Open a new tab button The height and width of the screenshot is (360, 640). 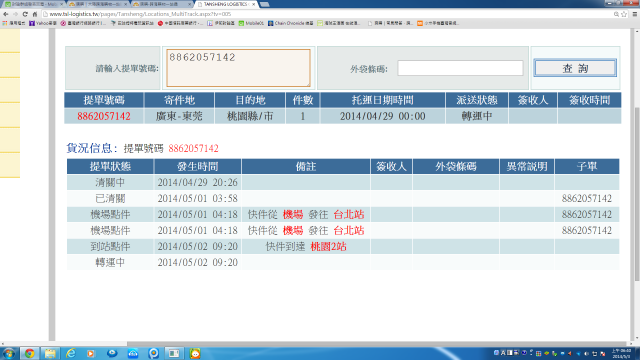coord(264,4)
